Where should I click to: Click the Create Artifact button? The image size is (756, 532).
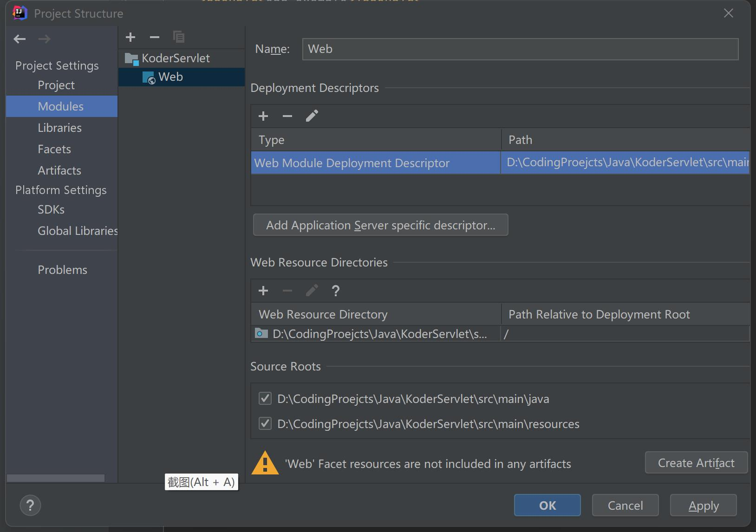(x=696, y=463)
